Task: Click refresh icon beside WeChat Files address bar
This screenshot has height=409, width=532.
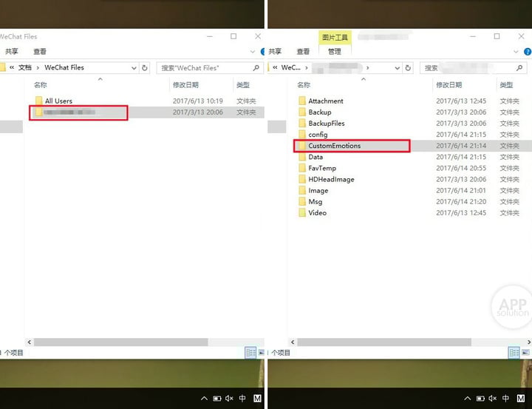Action: (x=145, y=67)
